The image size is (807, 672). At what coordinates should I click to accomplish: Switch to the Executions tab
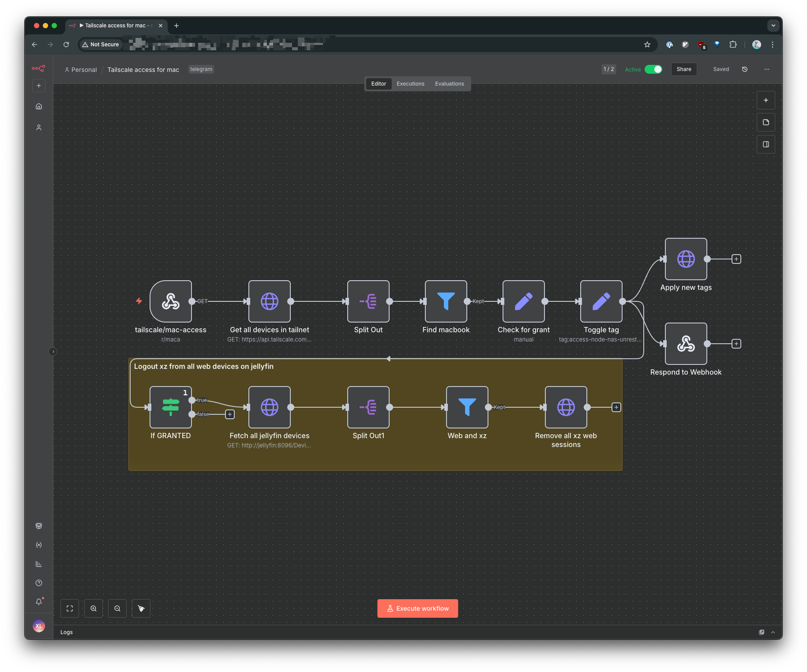pyautogui.click(x=410, y=84)
